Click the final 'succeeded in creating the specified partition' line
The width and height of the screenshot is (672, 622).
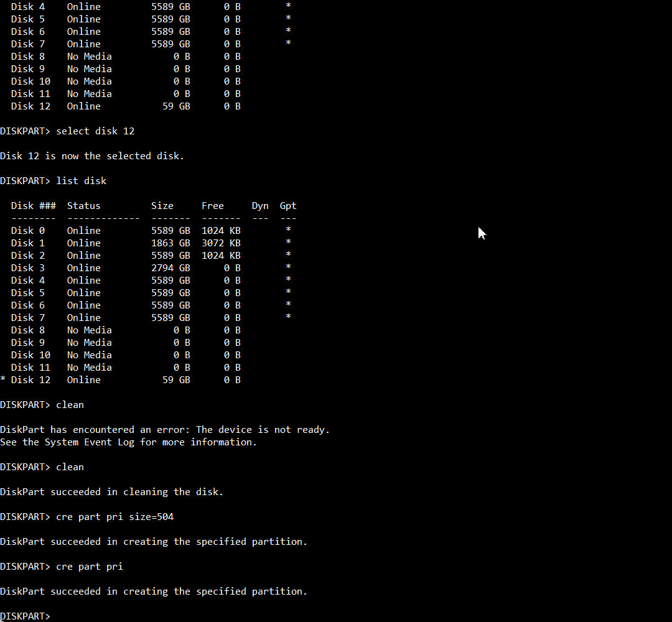point(154,591)
